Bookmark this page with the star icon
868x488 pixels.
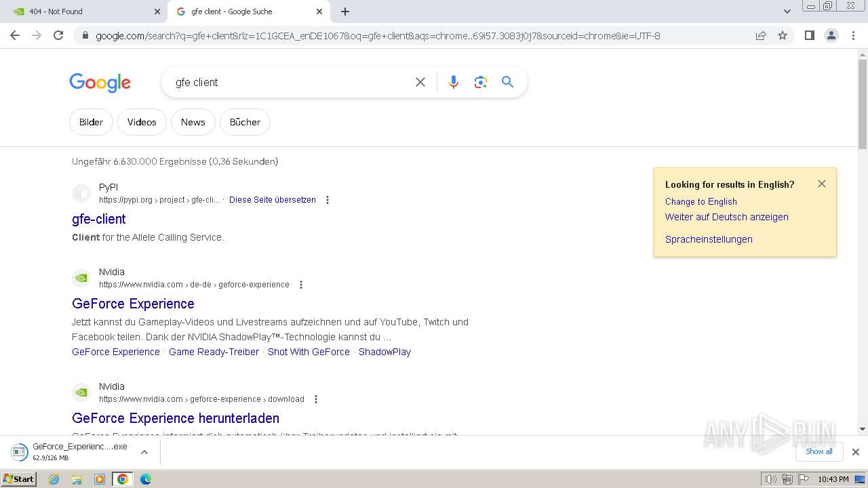(x=783, y=35)
